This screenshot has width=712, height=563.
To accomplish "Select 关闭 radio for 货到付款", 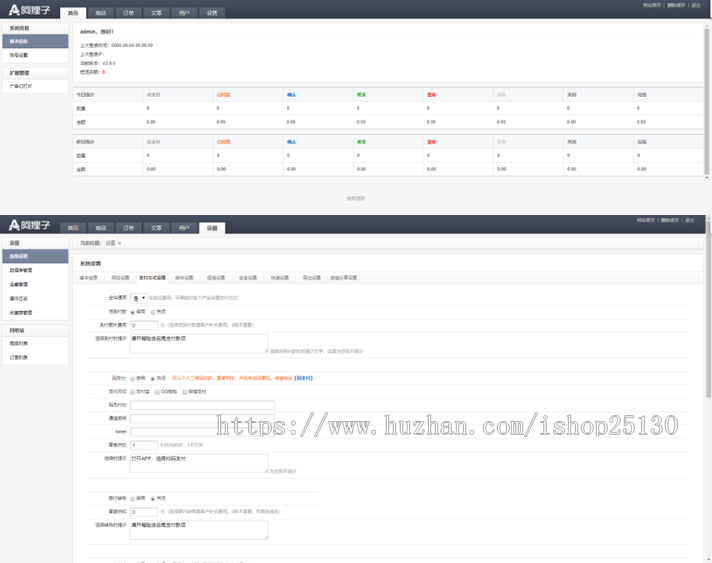I will point(153,312).
